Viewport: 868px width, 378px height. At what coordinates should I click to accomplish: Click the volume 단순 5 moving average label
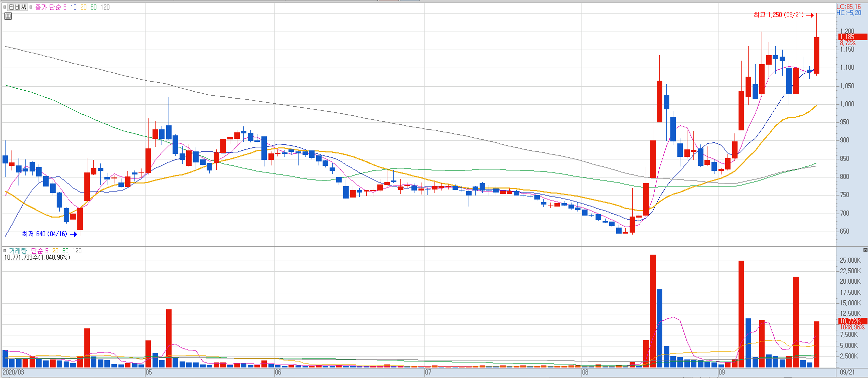tap(40, 251)
